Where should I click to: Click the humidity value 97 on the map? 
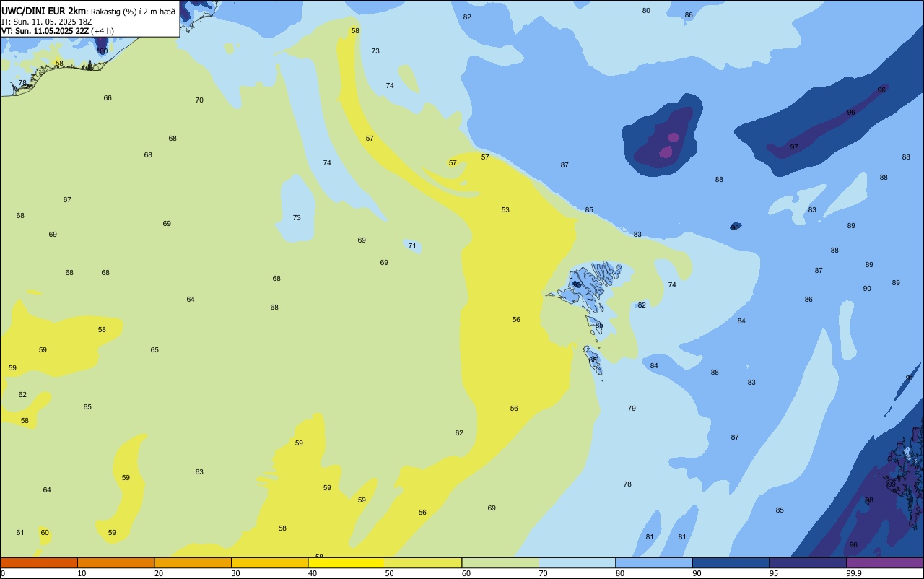(794, 147)
